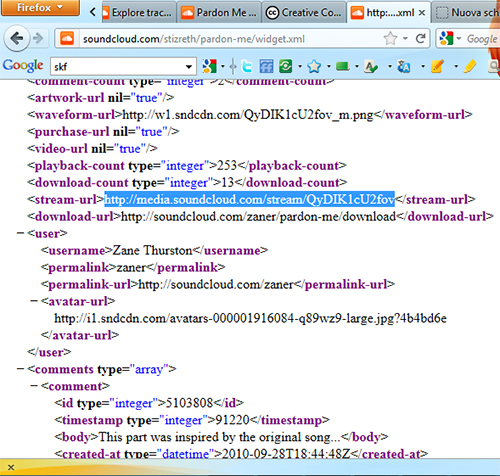
Task: Collapse the comment XML node
Action: [x=34, y=386]
